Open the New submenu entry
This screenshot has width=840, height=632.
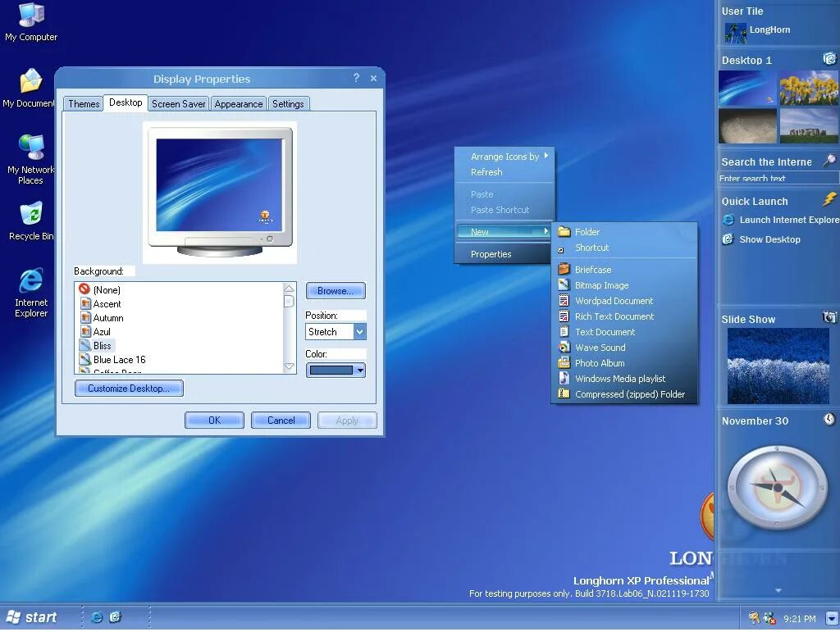(504, 232)
